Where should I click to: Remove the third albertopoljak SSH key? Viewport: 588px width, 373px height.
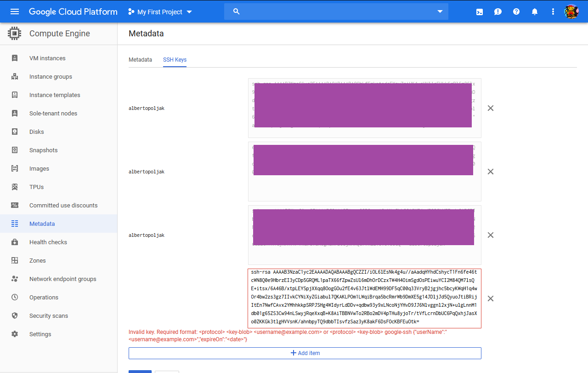pos(491,235)
